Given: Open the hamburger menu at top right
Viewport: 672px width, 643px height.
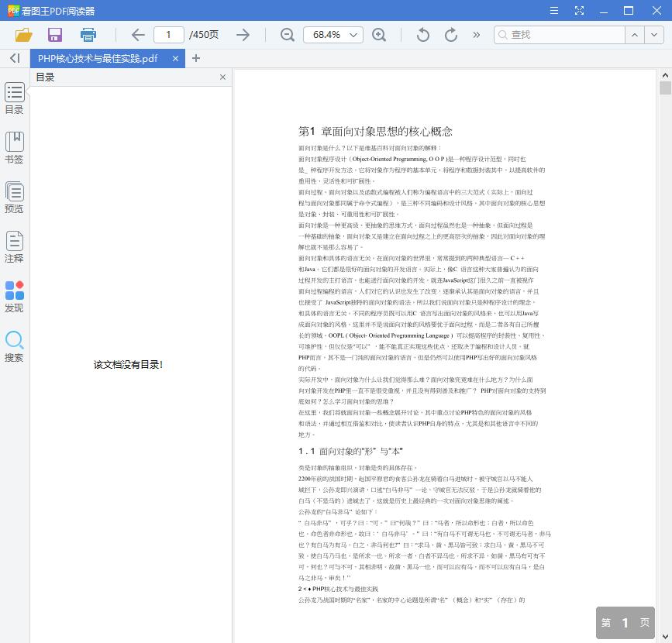Looking at the screenshot, I should point(553,10).
